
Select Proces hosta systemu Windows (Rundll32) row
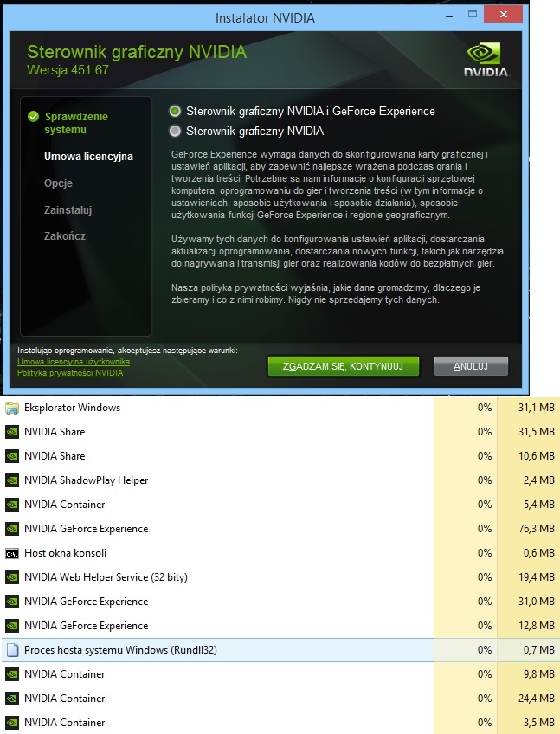pos(216,650)
